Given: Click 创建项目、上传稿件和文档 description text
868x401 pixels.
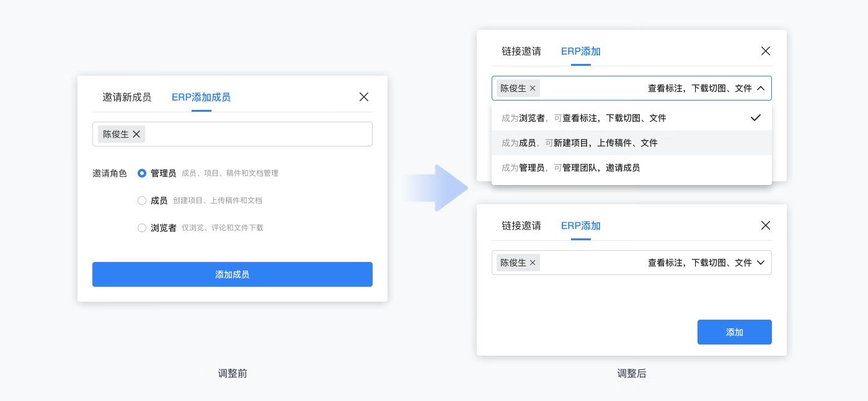Looking at the screenshot, I should [x=218, y=200].
